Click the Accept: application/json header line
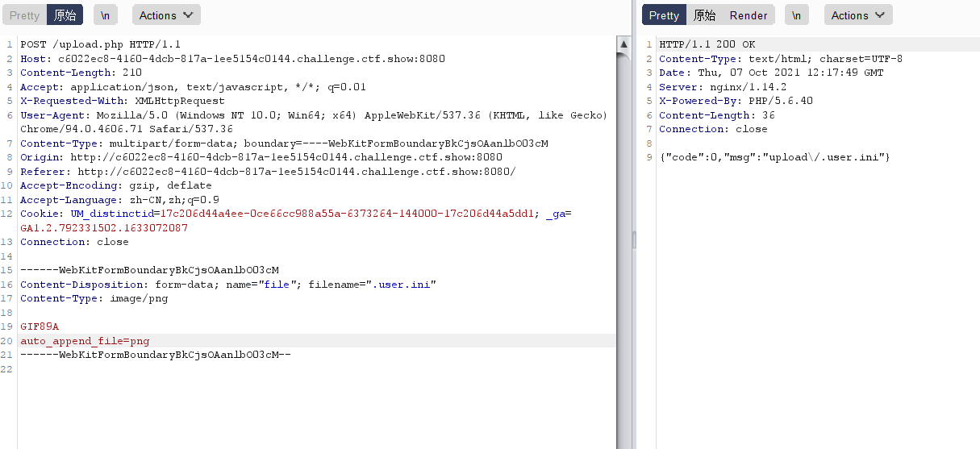 click(193, 87)
